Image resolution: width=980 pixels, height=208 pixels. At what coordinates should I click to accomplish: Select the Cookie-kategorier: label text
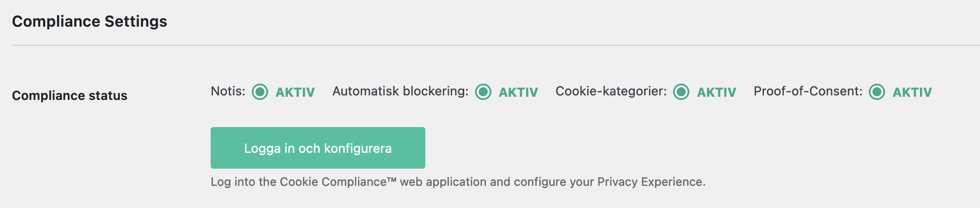point(611,91)
